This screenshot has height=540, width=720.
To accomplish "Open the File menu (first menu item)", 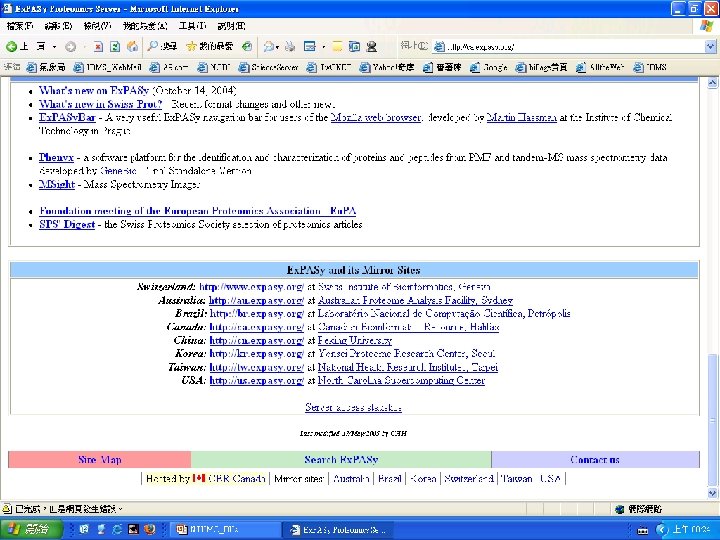I will point(20,26).
